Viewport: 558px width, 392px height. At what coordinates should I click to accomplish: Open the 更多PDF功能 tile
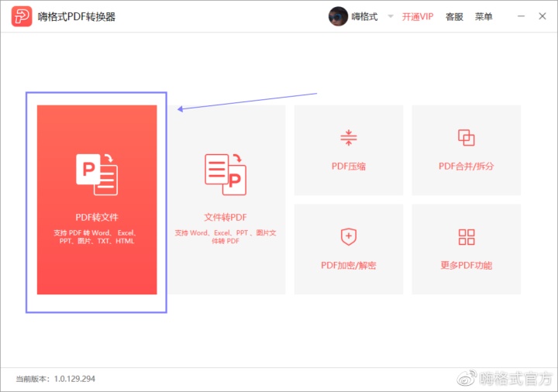click(x=467, y=249)
